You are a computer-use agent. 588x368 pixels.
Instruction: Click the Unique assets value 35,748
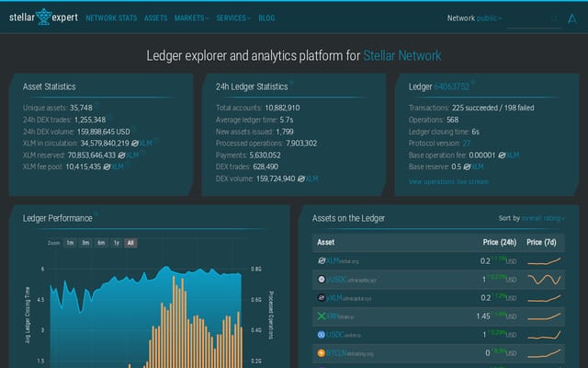81,109
